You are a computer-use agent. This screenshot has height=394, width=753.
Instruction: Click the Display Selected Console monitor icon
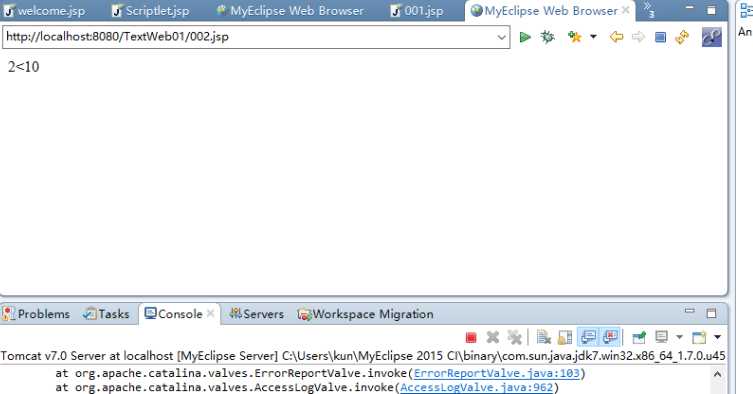[662, 337]
